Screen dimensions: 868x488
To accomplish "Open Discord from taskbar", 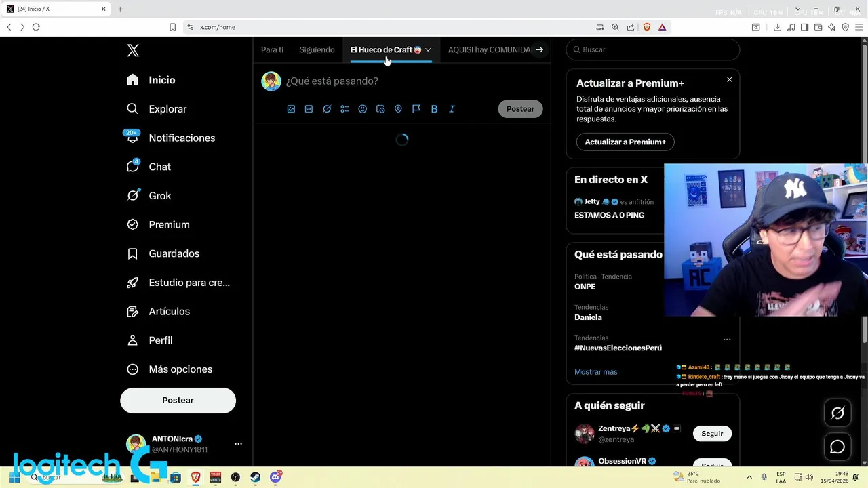I will point(275,477).
